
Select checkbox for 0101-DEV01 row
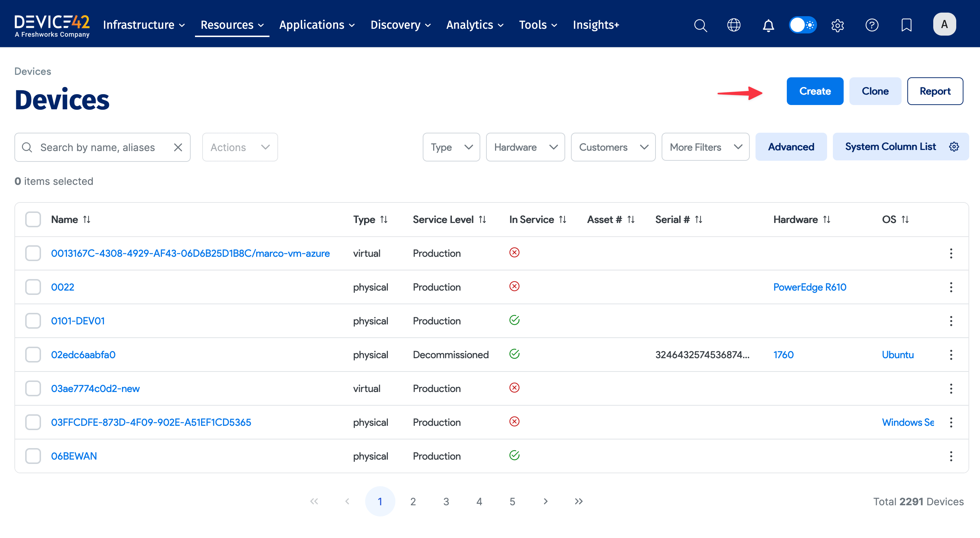(x=33, y=321)
